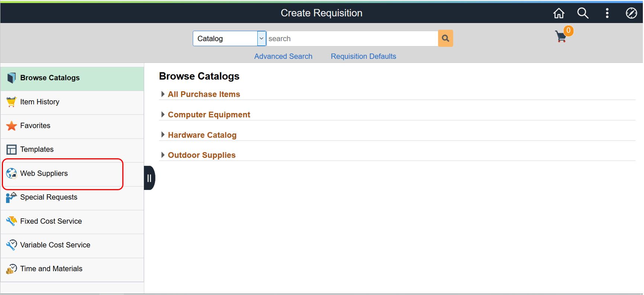
Task: Click the Favorites star icon
Action: (12, 126)
